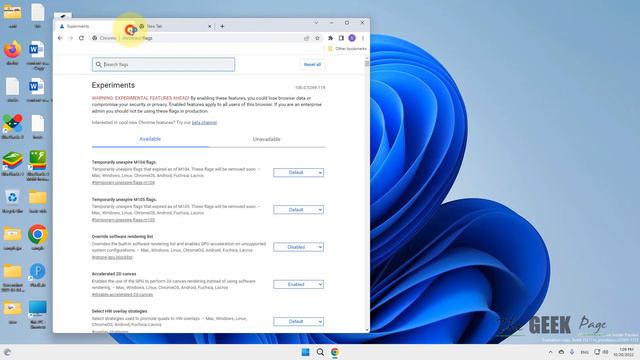The height and width of the screenshot is (360, 640).
Task: Click the Override software rendering list title
Action: click(122, 236)
